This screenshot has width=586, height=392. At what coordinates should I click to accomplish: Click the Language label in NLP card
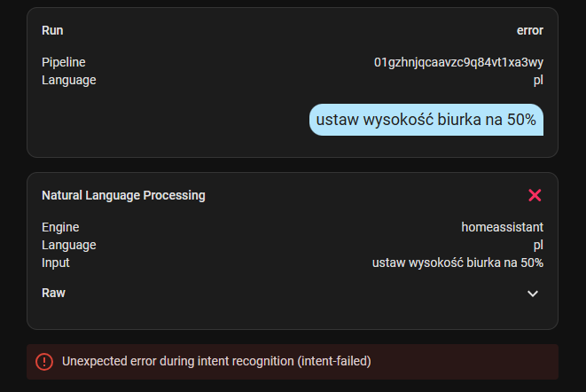pyautogui.click(x=69, y=245)
